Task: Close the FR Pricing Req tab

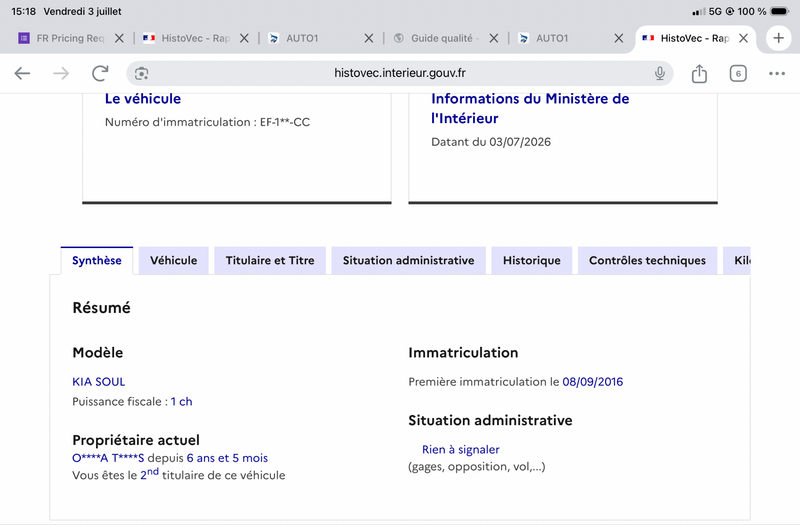Action: 119,38
